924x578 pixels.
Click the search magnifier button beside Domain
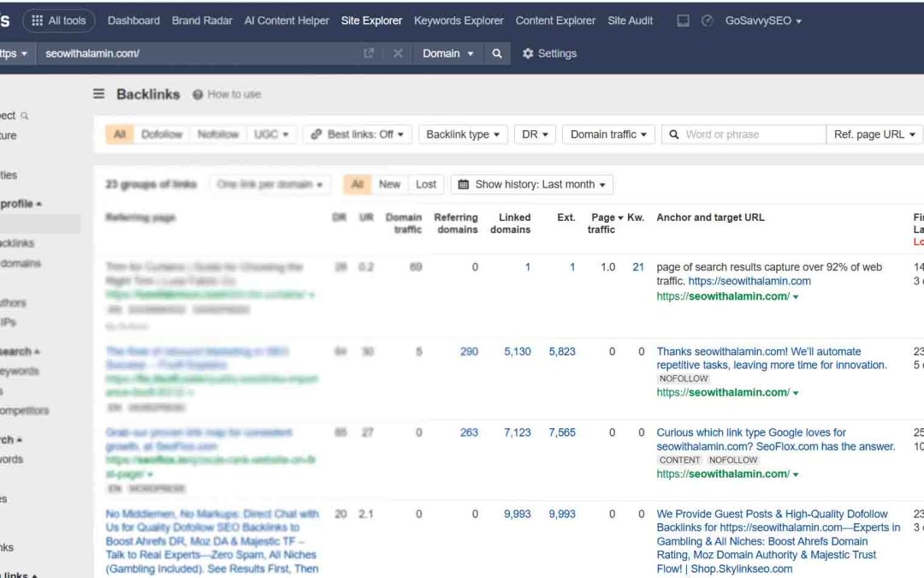coord(497,54)
